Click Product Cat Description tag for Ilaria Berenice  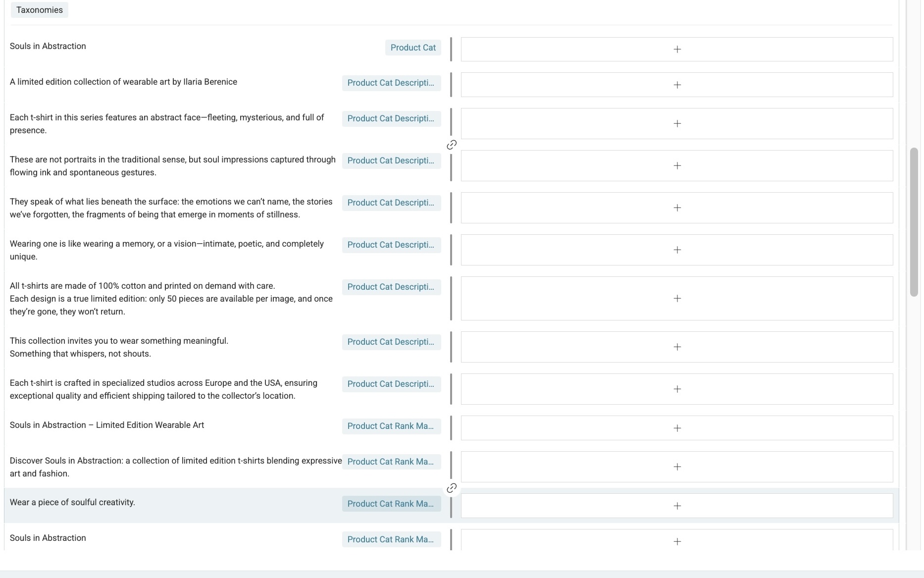click(391, 83)
